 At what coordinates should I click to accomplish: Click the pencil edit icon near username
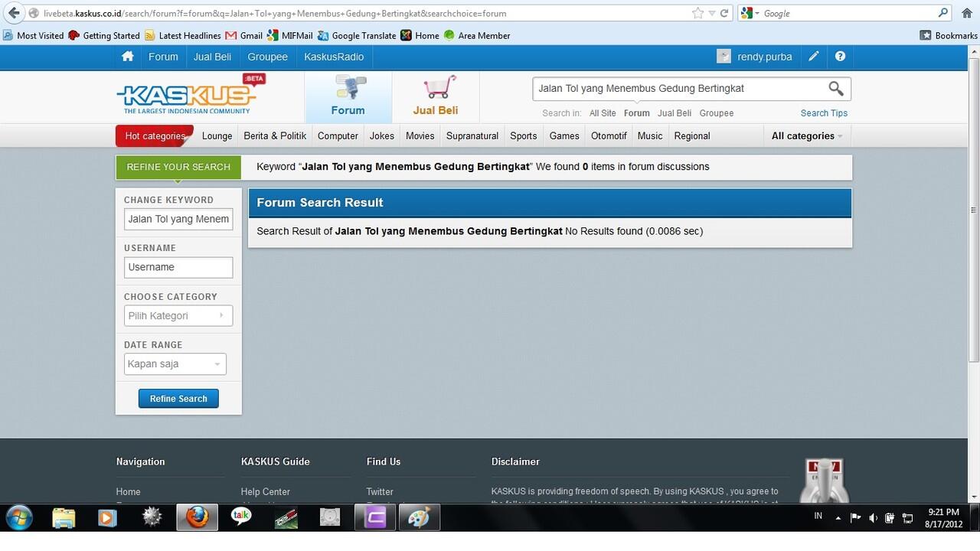(814, 57)
